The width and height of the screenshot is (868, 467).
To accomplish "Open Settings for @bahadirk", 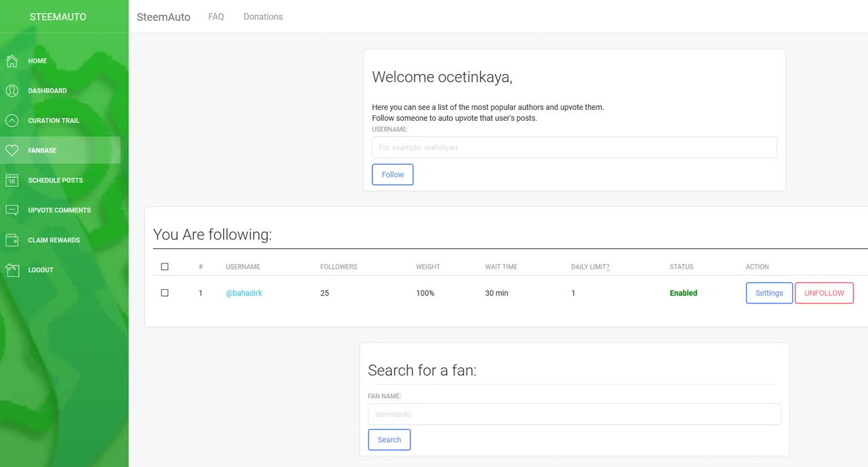I will point(769,293).
